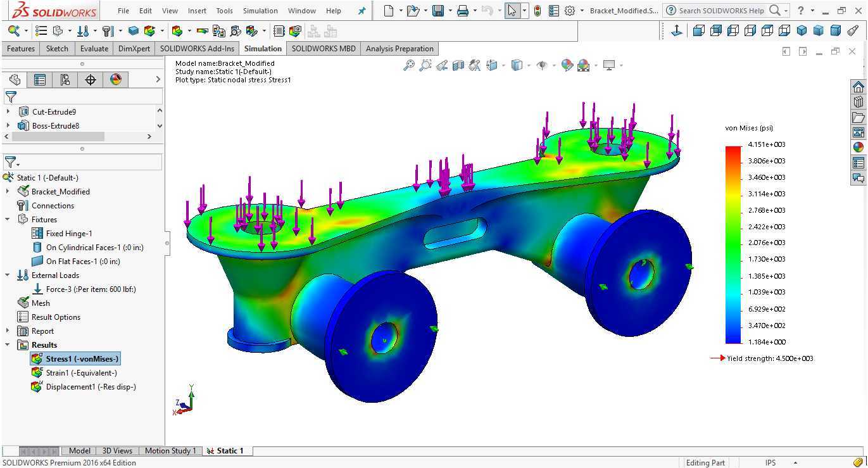
Task: Open the SOLIDWORKS Resources home pane icon
Action: pos(859,87)
